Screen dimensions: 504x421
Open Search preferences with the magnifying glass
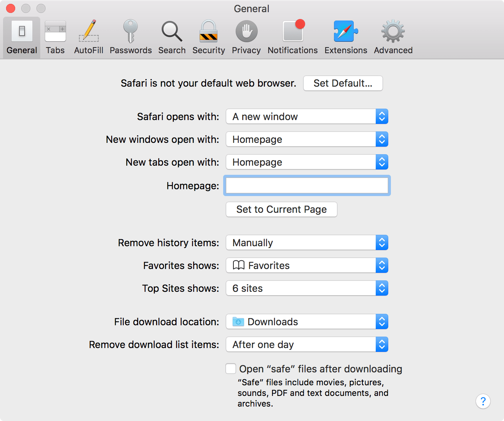coord(172,38)
